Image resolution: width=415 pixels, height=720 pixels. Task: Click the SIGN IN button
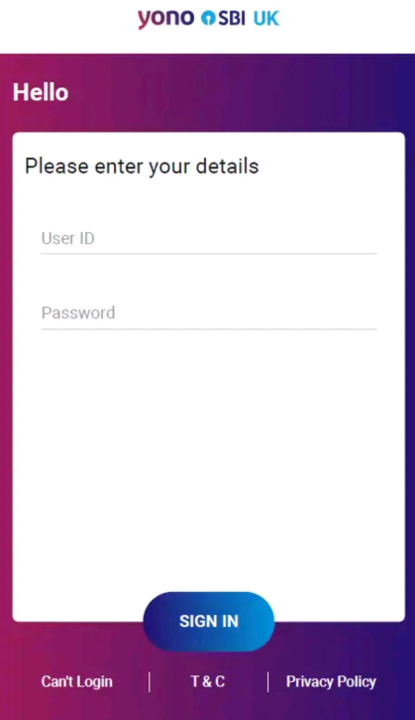click(209, 621)
